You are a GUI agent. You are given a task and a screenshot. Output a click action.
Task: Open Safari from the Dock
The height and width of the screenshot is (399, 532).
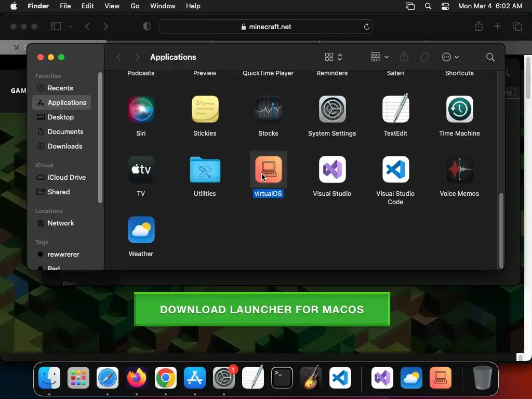pyautogui.click(x=108, y=378)
